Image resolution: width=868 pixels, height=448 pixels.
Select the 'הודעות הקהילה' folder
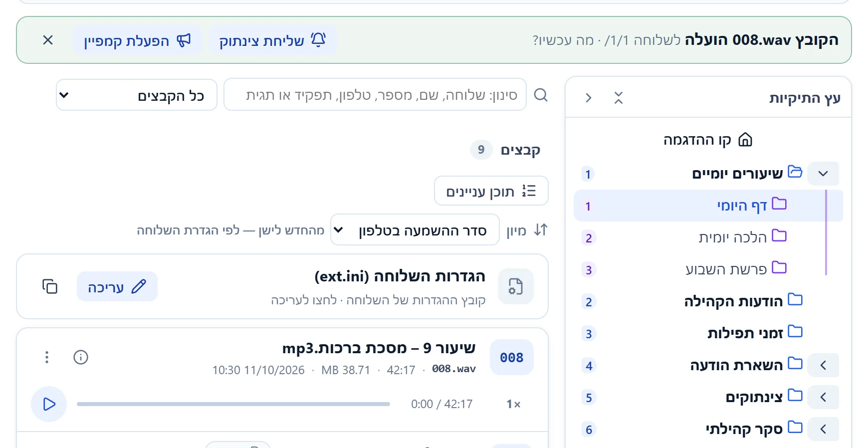coord(743,301)
